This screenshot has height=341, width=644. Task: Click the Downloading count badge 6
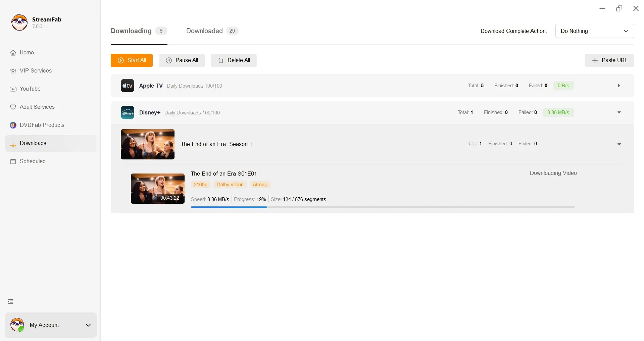(x=161, y=31)
